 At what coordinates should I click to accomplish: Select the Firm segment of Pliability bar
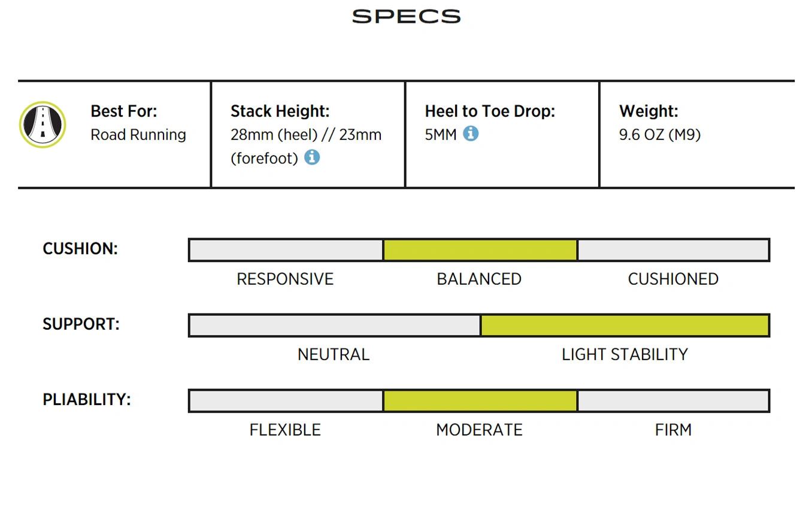[x=674, y=401]
